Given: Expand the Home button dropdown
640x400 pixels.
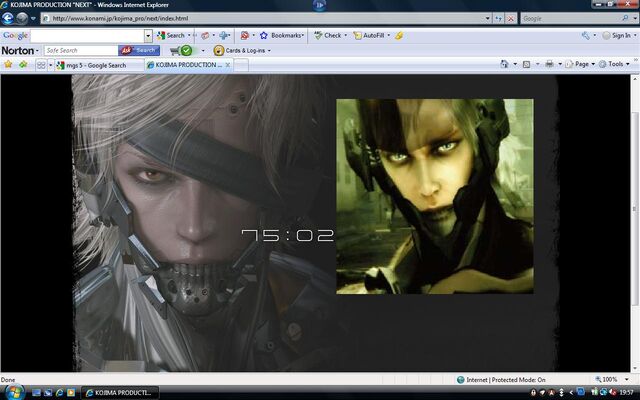Looking at the screenshot, I should click(x=515, y=64).
